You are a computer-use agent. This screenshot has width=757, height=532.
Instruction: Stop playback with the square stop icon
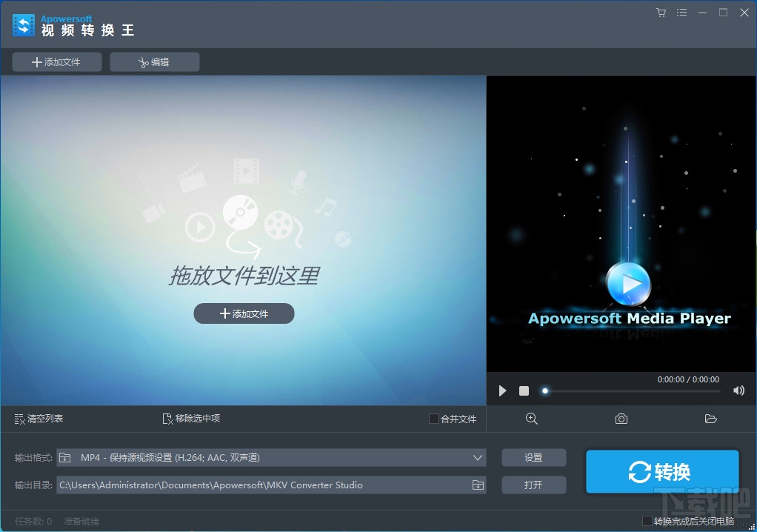pos(524,390)
